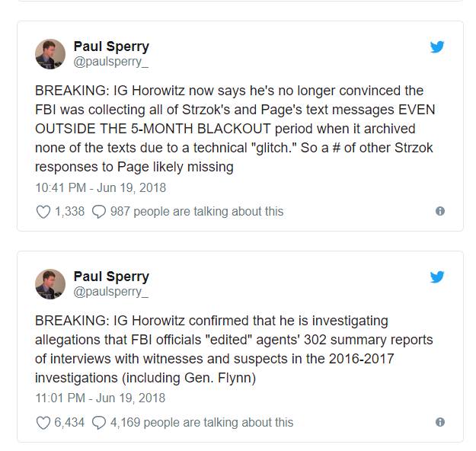This screenshot has height=451, width=476.
Task: Click reply bubble beside 987 people talking
Action: tap(98, 211)
